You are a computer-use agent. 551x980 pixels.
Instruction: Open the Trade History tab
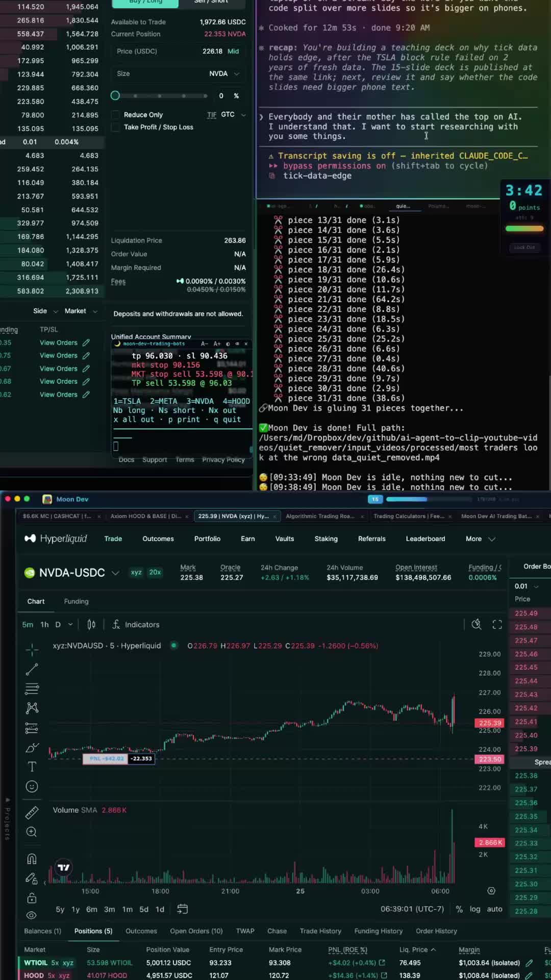click(x=320, y=931)
